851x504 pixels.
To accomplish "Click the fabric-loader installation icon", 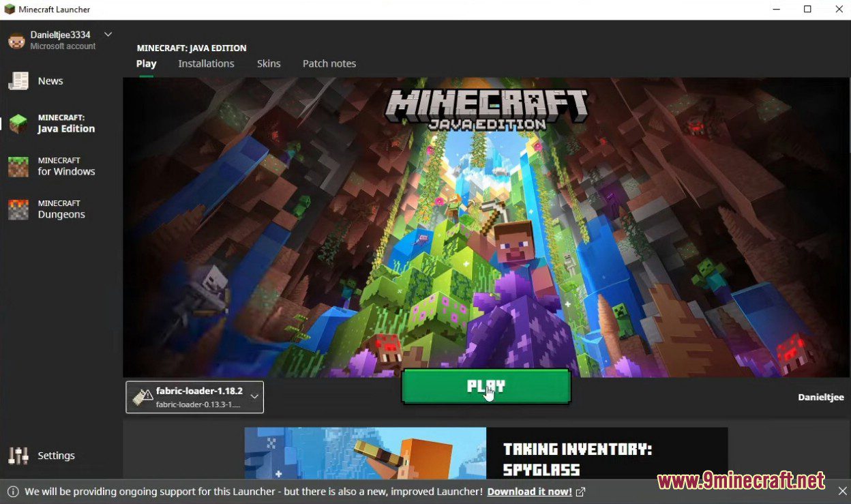I will [x=143, y=397].
